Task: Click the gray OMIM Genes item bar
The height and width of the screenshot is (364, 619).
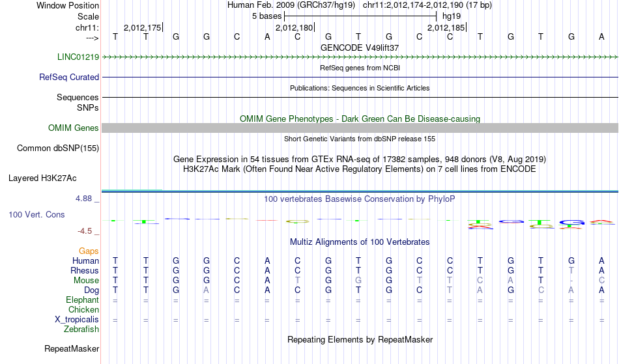Action: click(360, 128)
